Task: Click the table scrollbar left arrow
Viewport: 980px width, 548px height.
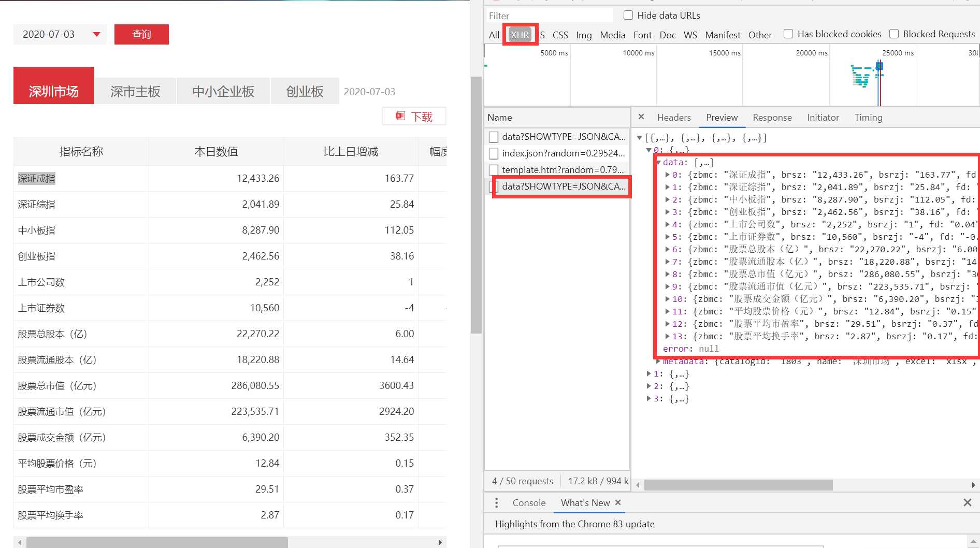Action: (19, 542)
